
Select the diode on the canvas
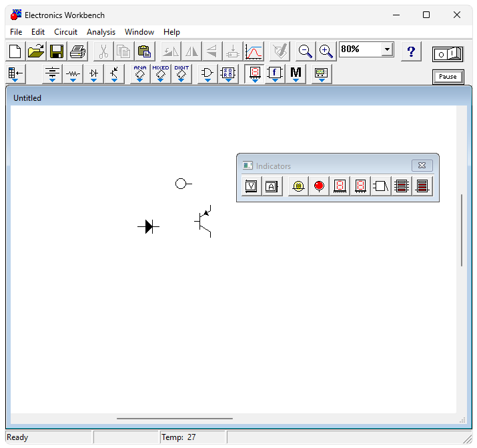(149, 227)
